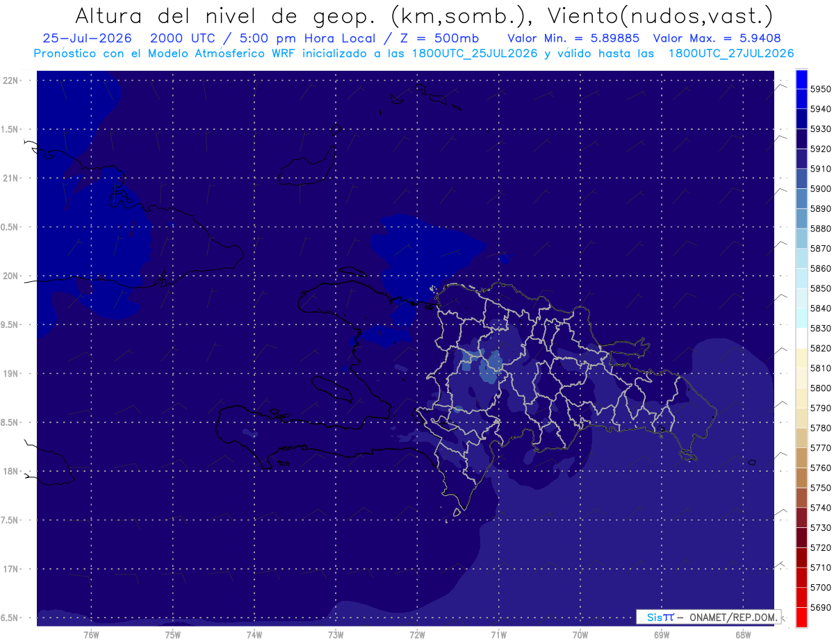Click the legend value '5740'
The width and height of the screenshot is (834, 644).
click(x=821, y=508)
